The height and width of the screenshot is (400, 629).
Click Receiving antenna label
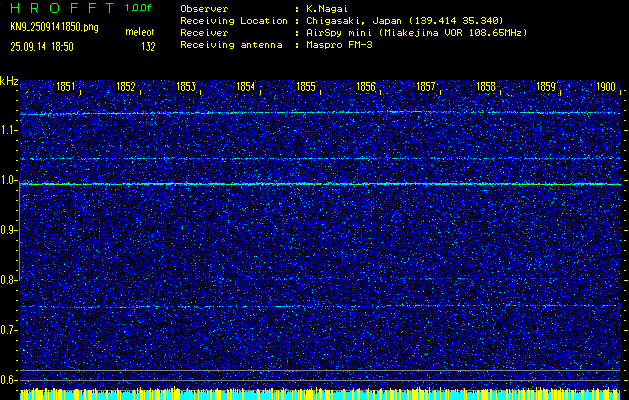coord(231,45)
